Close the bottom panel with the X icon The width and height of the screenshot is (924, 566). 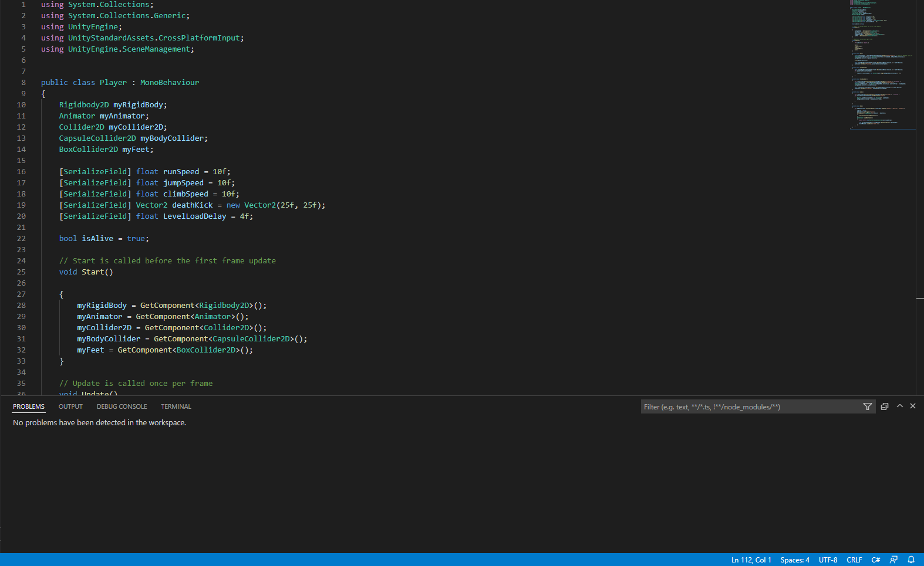click(x=913, y=406)
